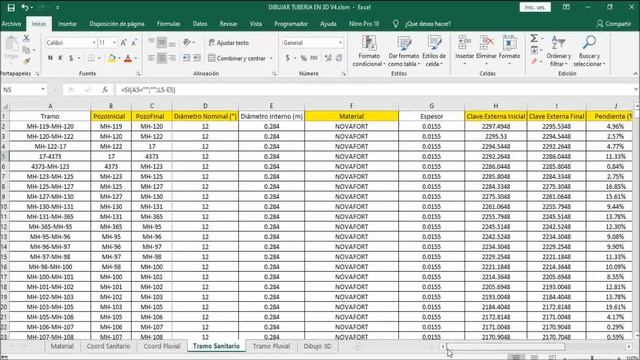
Task: Open Ordenar y filtrar dropdown
Action: (x=558, y=51)
